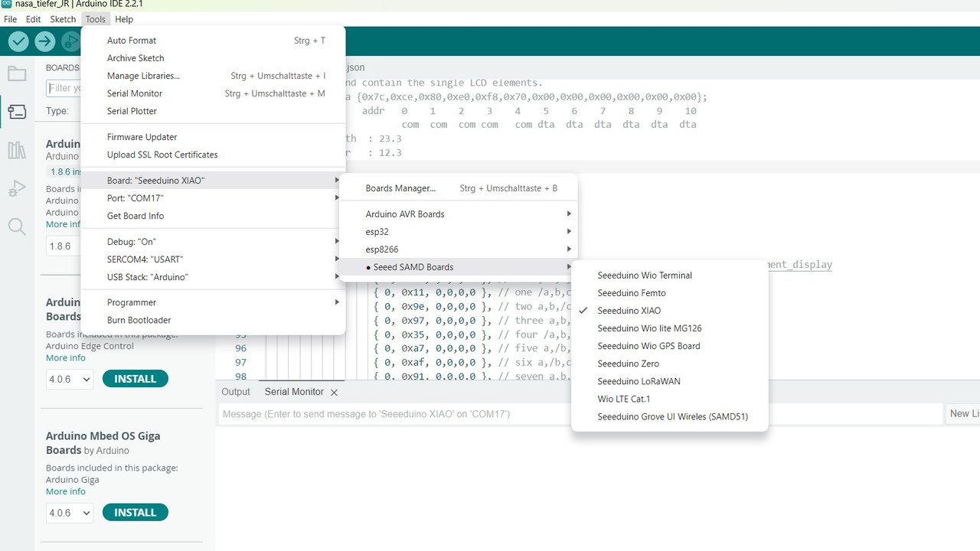This screenshot has height=551, width=980.
Task: Select Seeeduino Zero board
Action: [670, 364]
